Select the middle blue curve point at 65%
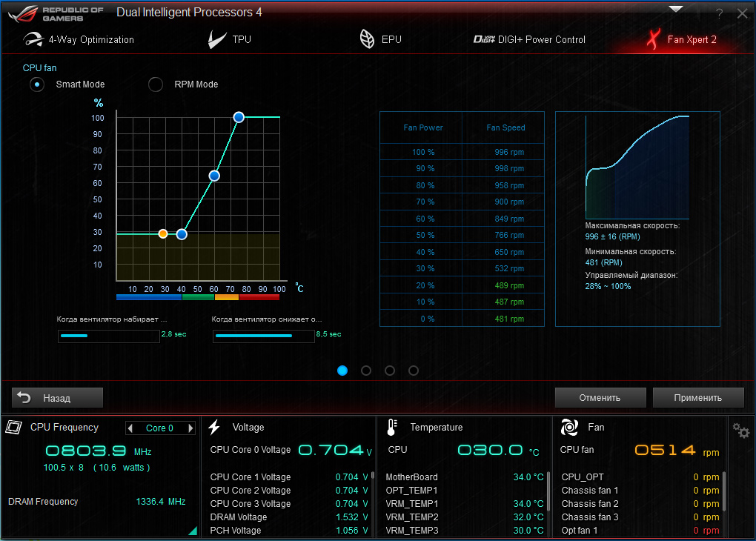Screen dimensions: 756x541 click(x=214, y=176)
